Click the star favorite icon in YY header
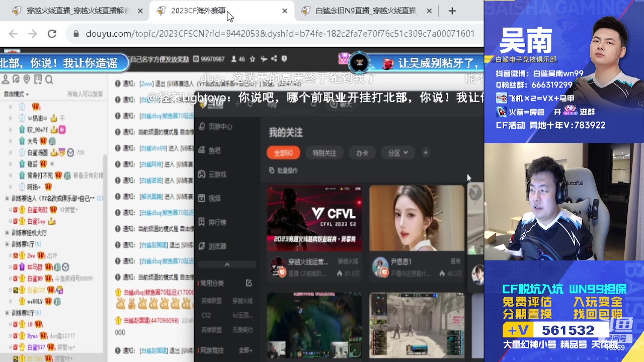Viewport: 644px width, 362px height. point(253,59)
